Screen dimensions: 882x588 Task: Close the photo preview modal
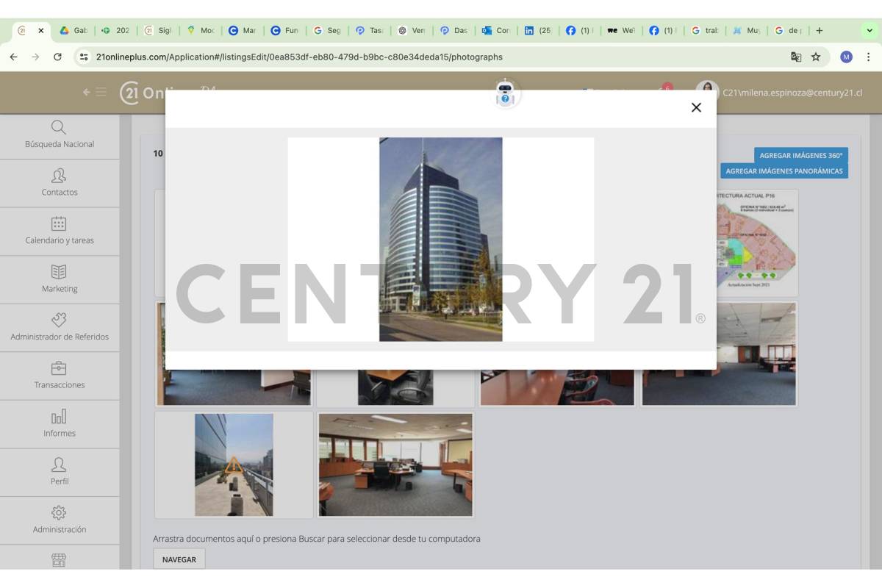696,107
